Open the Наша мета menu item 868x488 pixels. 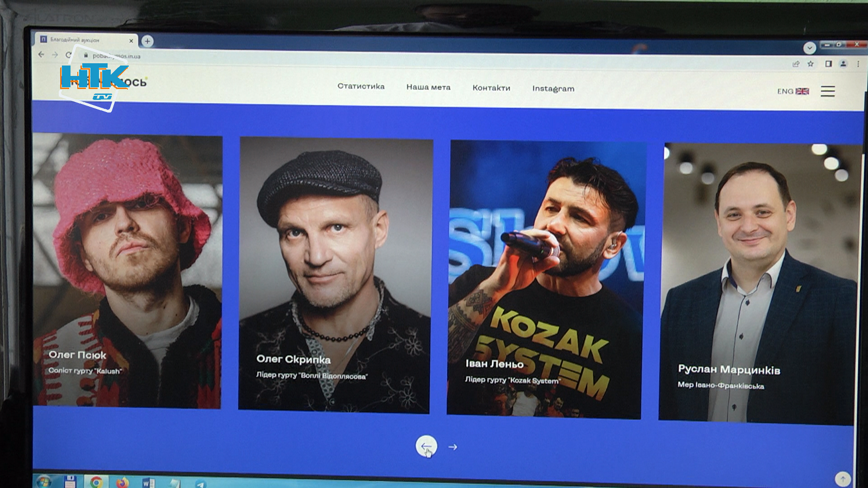tap(428, 87)
